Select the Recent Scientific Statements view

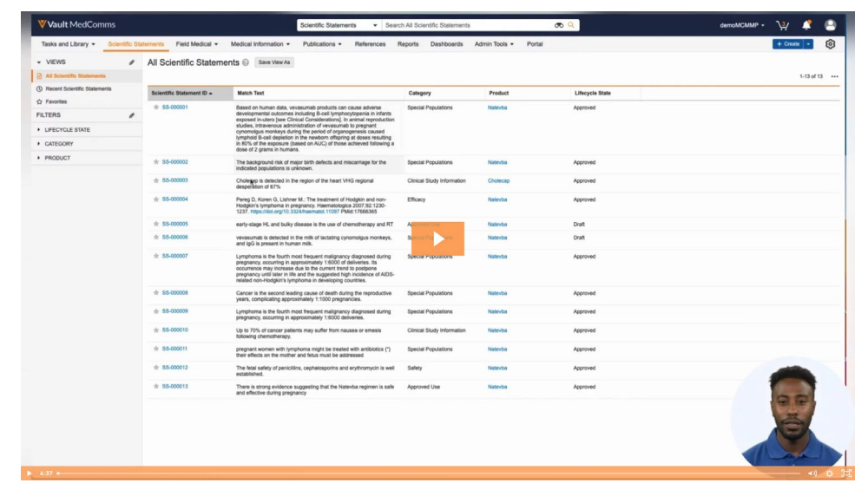[x=78, y=89]
